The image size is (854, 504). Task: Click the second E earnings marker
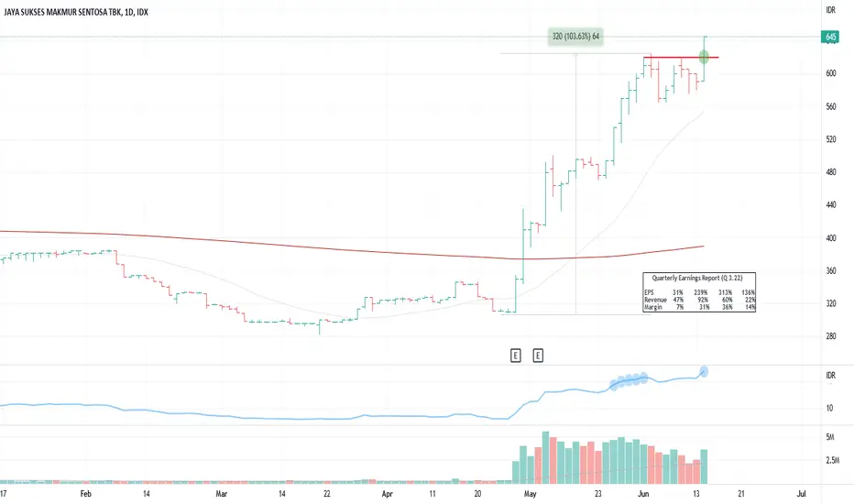click(538, 356)
